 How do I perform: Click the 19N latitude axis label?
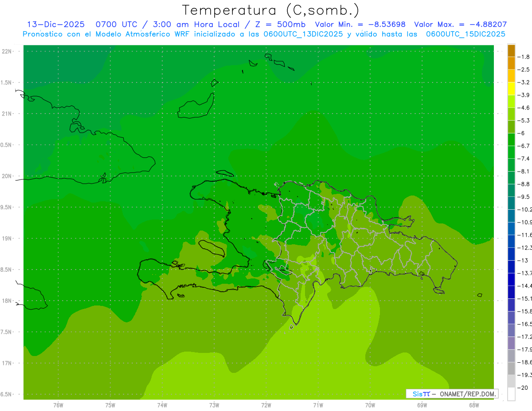coord(7,239)
